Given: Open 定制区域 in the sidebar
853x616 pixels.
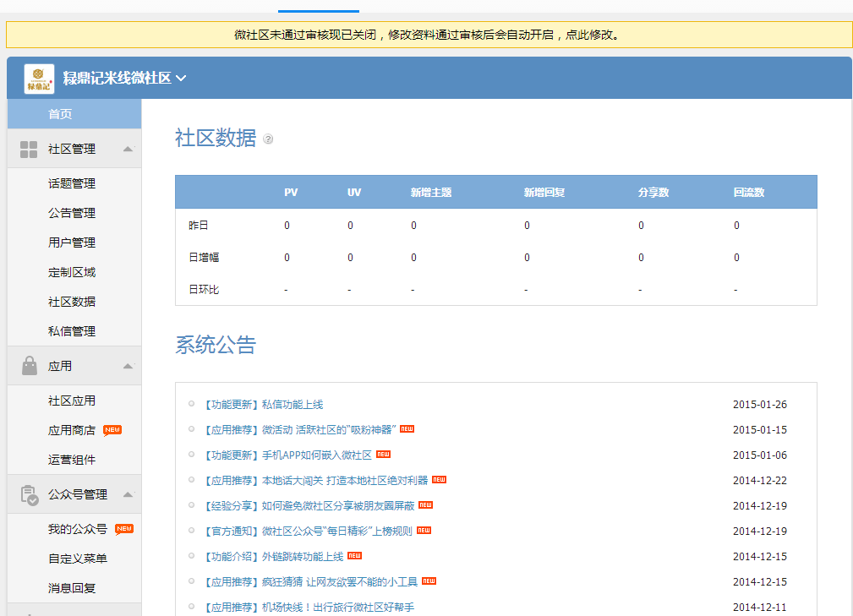Looking at the screenshot, I should pyautogui.click(x=72, y=272).
